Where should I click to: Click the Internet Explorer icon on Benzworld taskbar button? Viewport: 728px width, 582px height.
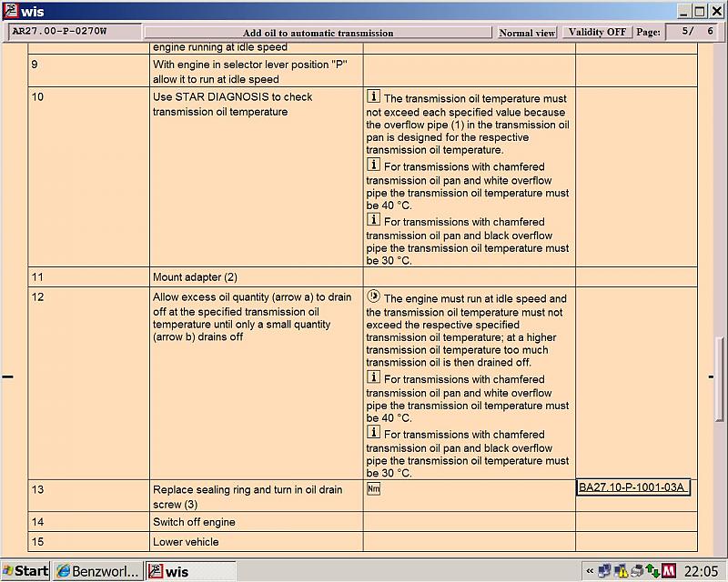[x=63, y=571]
